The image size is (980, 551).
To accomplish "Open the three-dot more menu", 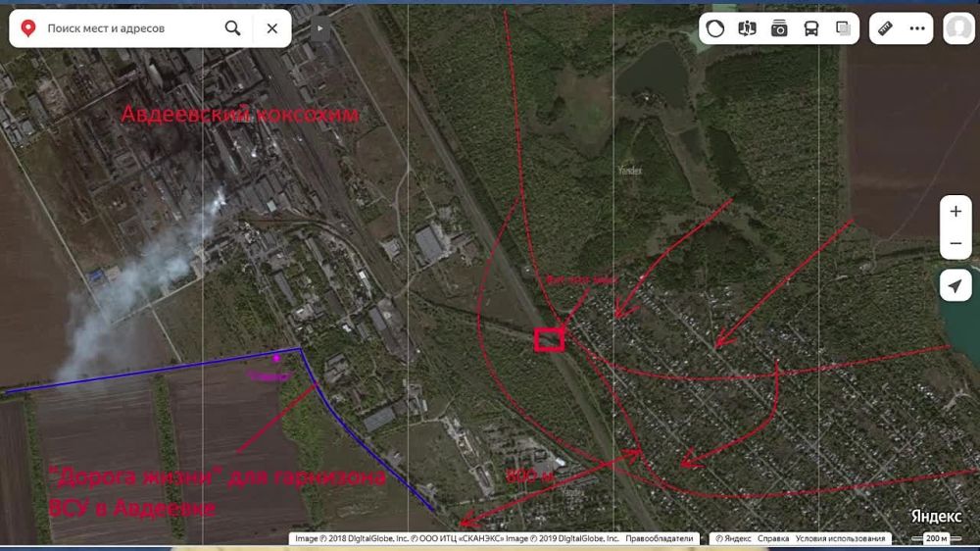I will (x=917, y=28).
